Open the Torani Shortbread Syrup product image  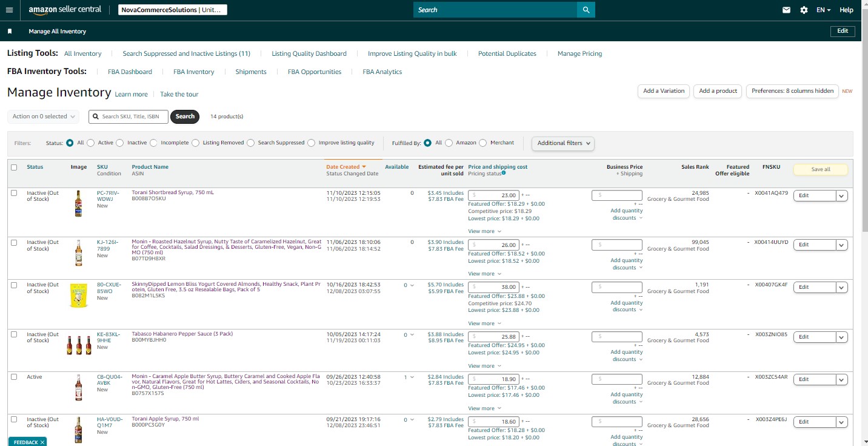pos(78,204)
